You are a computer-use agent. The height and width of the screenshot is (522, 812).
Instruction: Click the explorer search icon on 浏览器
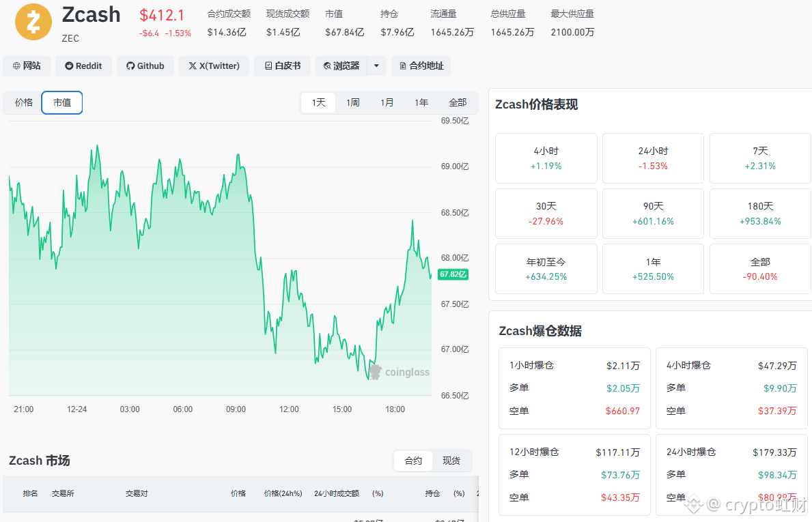tap(327, 66)
